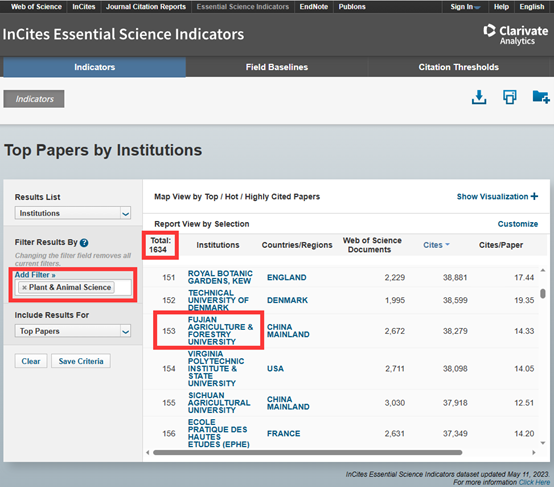Download the results with the download icon

tap(479, 97)
